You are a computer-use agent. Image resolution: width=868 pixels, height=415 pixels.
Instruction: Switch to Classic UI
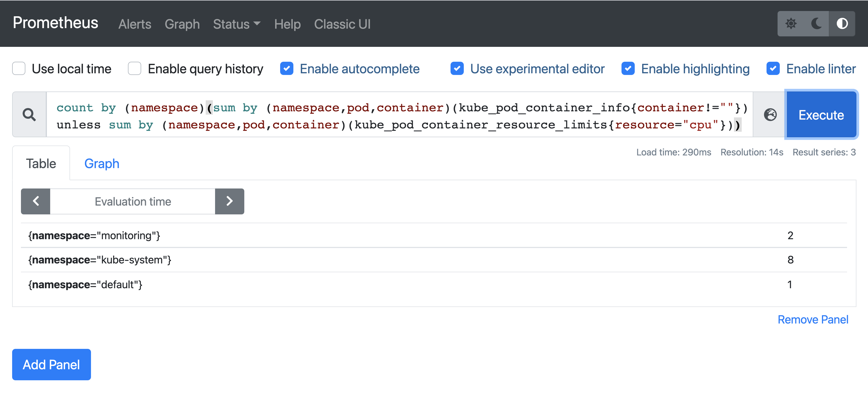tap(342, 24)
